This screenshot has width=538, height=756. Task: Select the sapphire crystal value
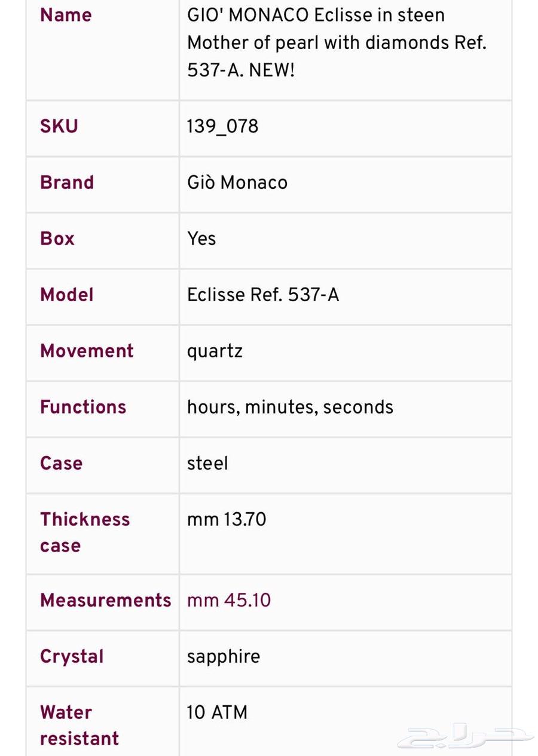pyautogui.click(x=224, y=656)
